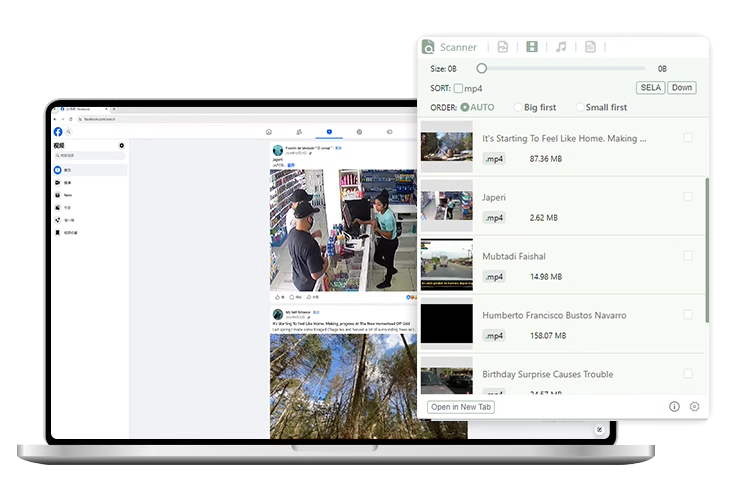This screenshot has width=750, height=499.
Task: Switch to the audio music note filter
Action: 561,47
